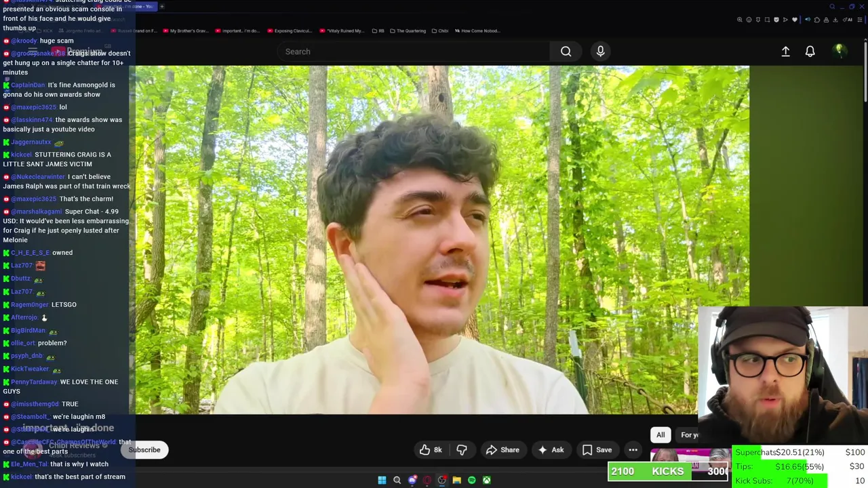Open the RB bookmarks folder
This screenshot has width=868, height=488.
click(378, 30)
